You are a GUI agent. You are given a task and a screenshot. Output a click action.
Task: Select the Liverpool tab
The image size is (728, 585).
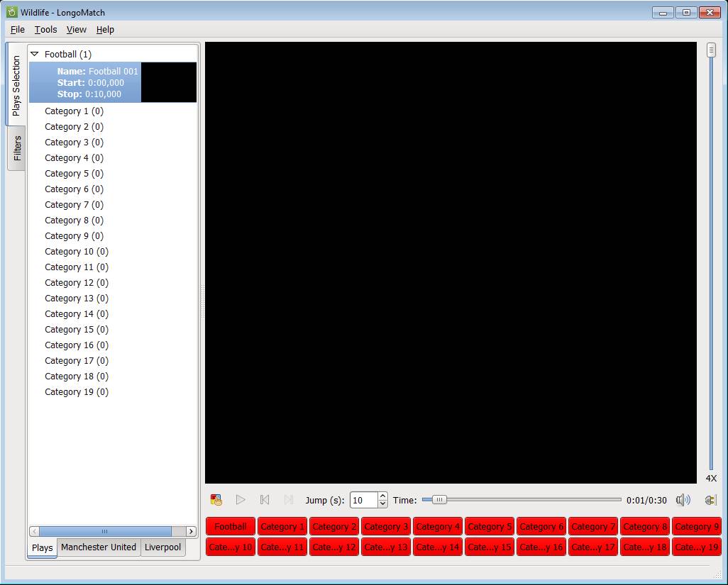[x=162, y=547]
